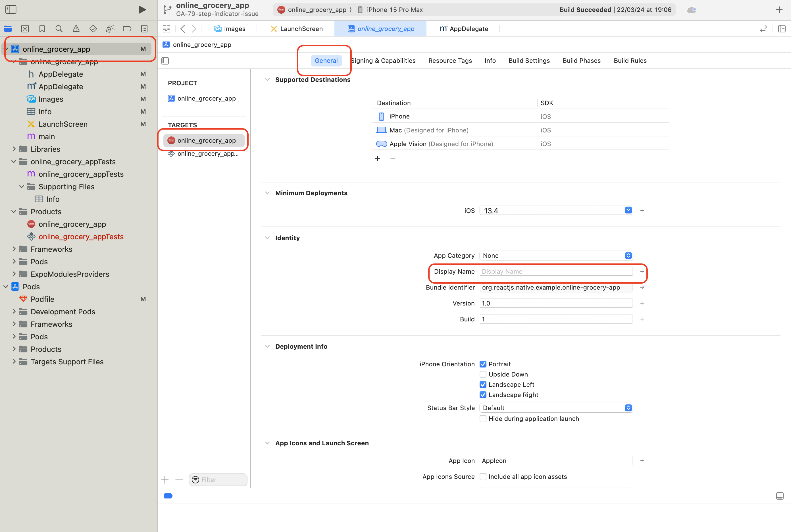The image size is (791, 532).
Task: Switch to Signing & Capabilities tab
Action: 383,61
